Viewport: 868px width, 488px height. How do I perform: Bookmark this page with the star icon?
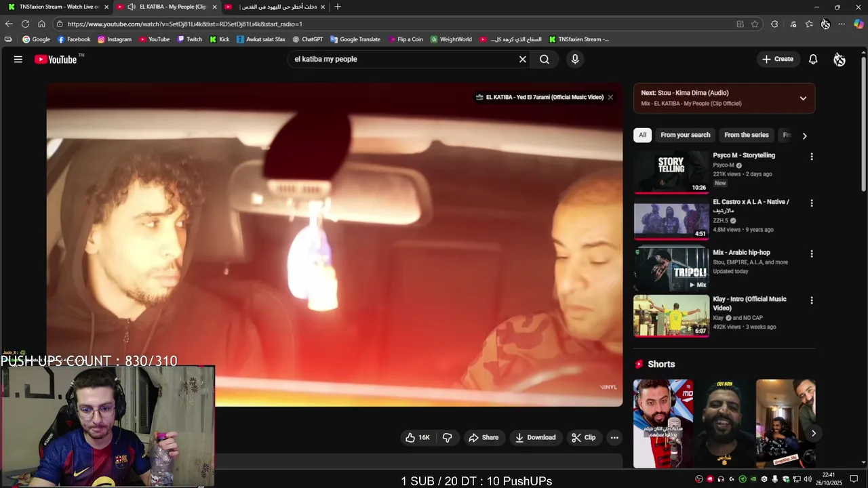coord(755,24)
